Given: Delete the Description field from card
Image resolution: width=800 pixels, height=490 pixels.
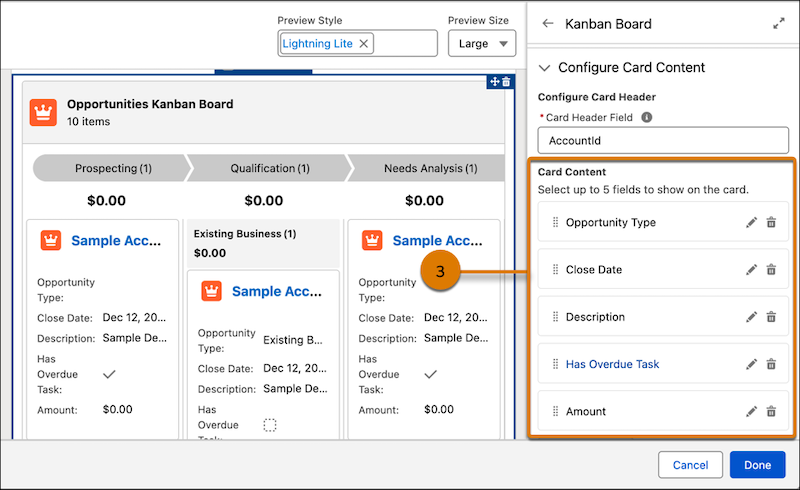Looking at the screenshot, I should tap(771, 317).
